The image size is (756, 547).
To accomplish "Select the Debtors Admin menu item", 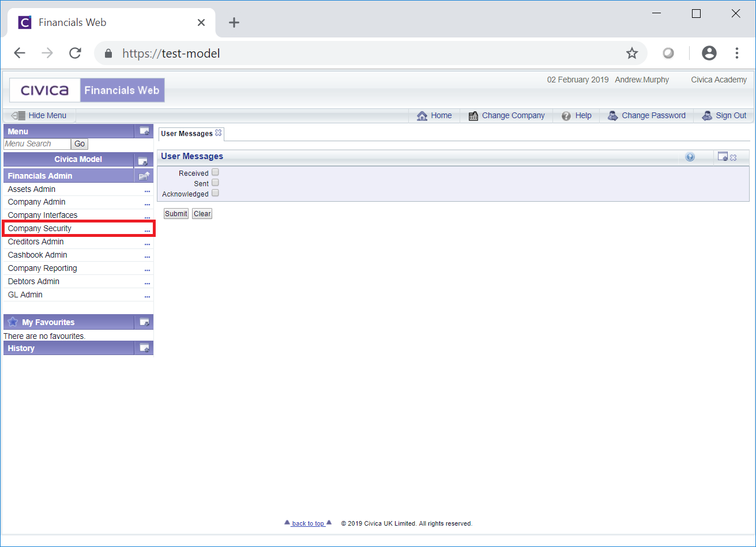I will 33,281.
